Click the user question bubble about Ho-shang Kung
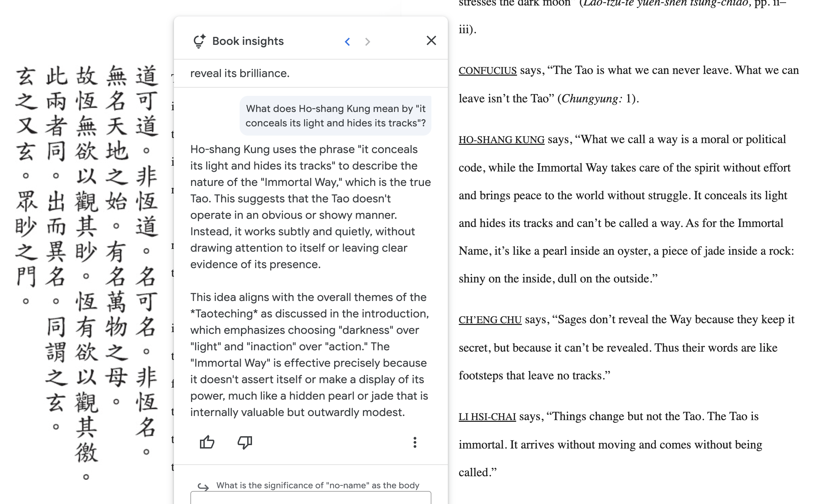This screenshot has width=832, height=504. click(x=336, y=116)
